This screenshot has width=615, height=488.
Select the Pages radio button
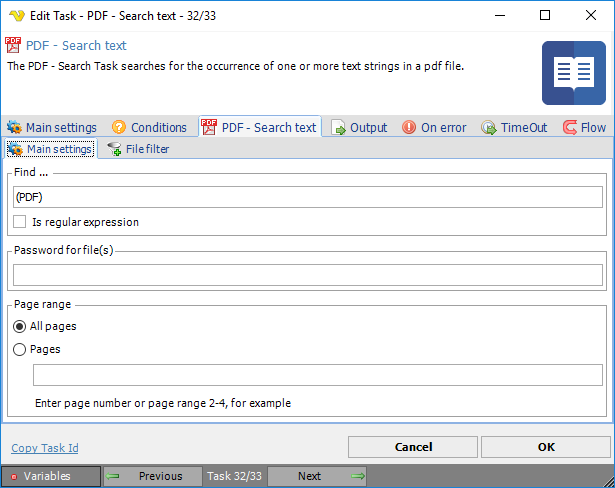(x=20, y=349)
